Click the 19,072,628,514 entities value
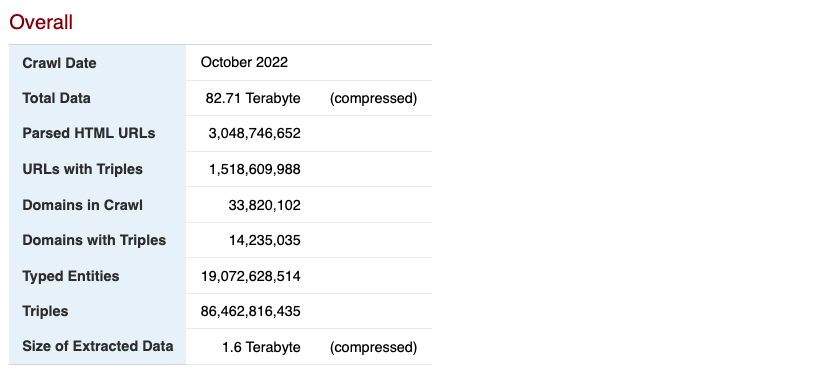Viewport: 837px width, 373px height. point(251,276)
